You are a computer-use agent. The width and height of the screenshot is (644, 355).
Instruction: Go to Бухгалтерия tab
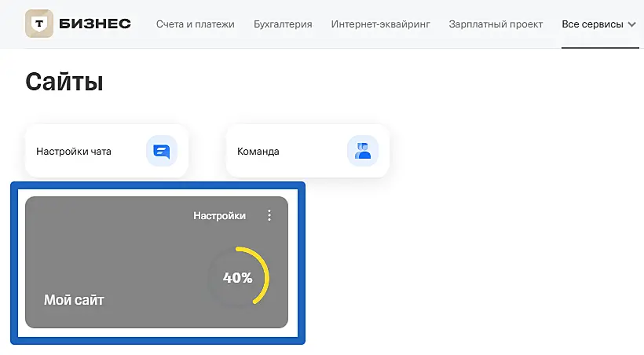click(283, 24)
